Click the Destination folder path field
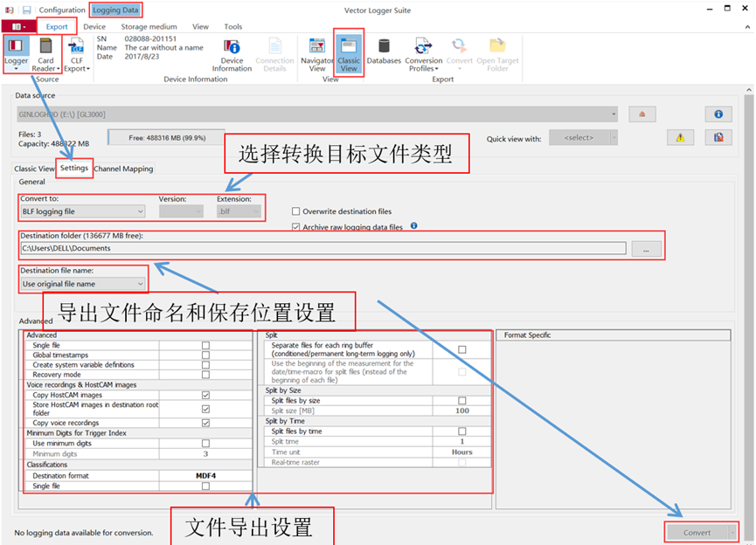This screenshot has width=756, height=545. click(x=322, y=249)
